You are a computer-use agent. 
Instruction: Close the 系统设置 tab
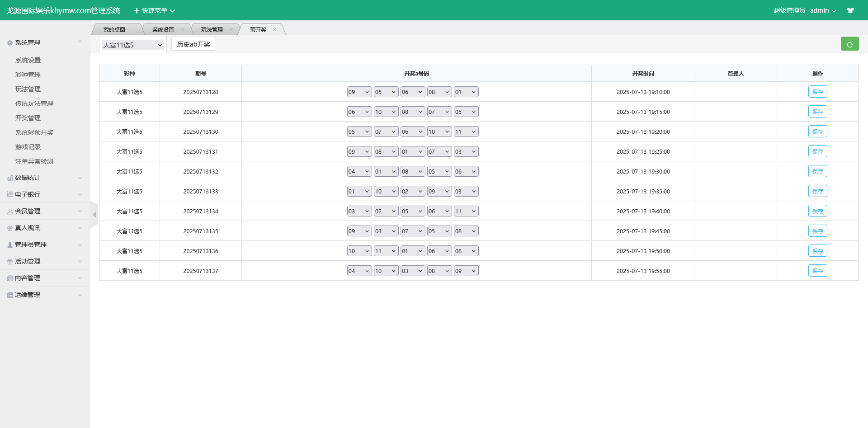(182, 30)
